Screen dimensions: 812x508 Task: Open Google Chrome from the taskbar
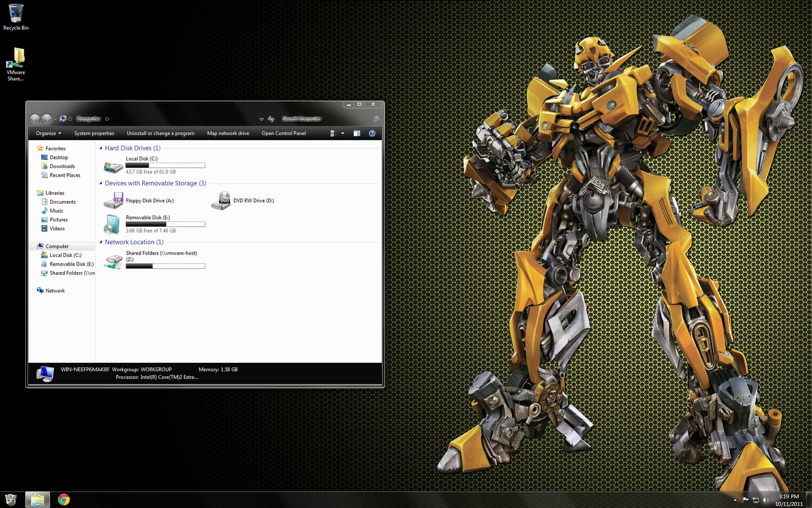tap(63, 499)
